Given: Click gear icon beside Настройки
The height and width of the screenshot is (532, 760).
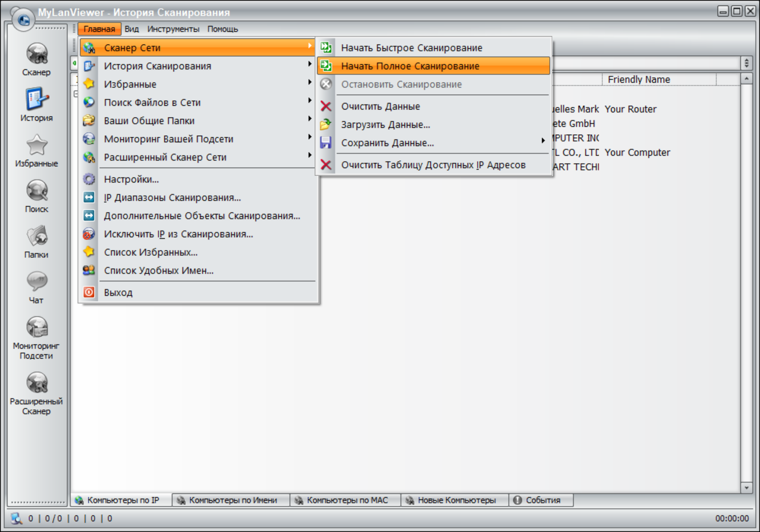Looking at the screenshot, I should [89, 179].
